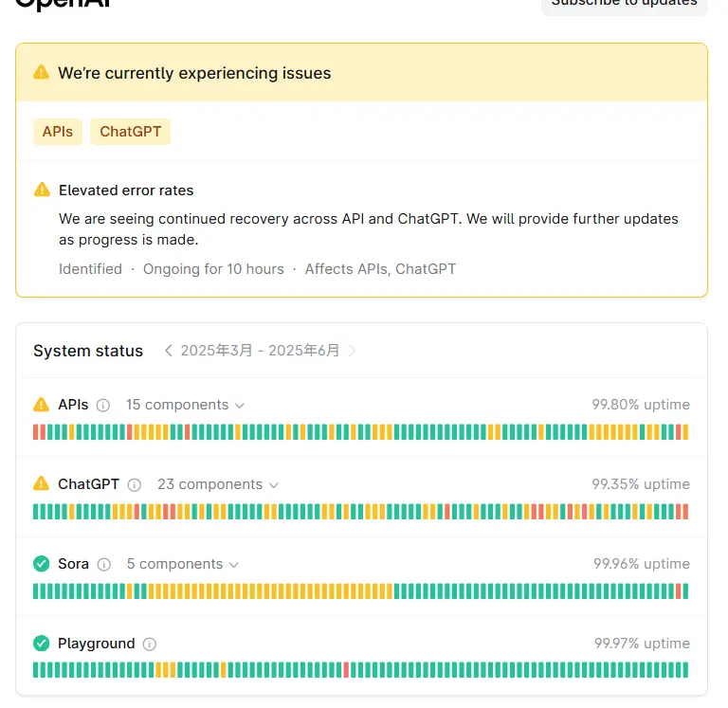Click Subscribe to updates button
The height and width of the screenshot is (708, 728).
coord(625,3)
